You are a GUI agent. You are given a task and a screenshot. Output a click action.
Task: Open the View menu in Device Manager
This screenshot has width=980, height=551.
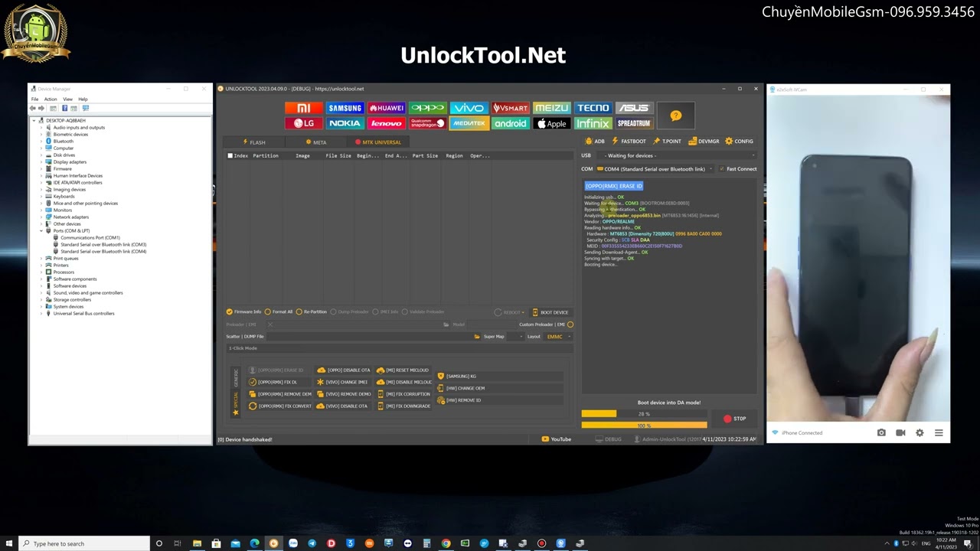point(67,99)
